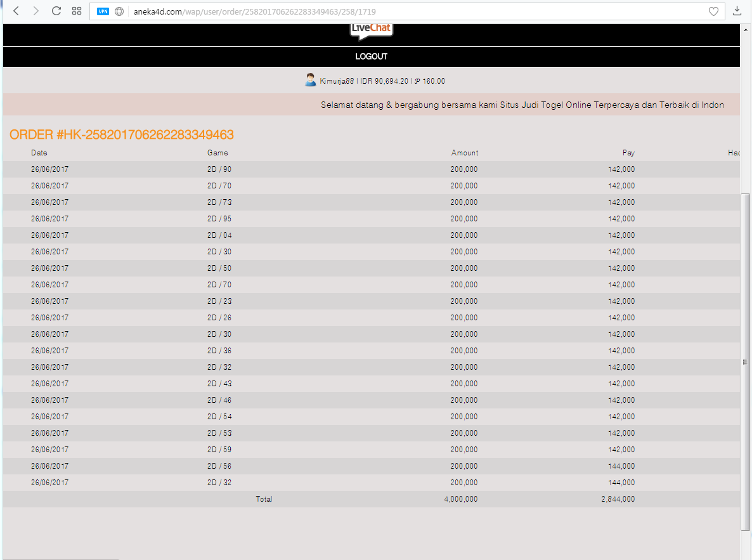752x560 pixels.
Task: Open the downloads panel
Action: tap(737, 11)
